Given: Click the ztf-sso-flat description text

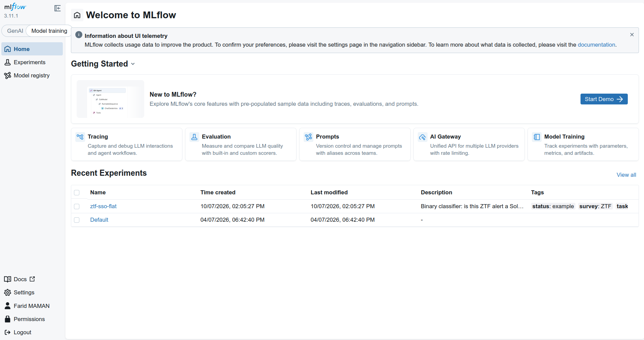Looking at the screenshot, I should click(x=472, y=206).
